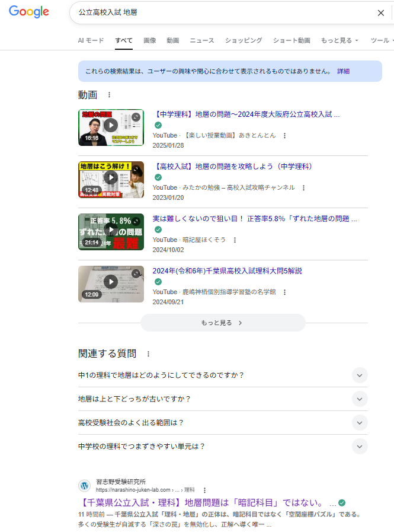Viewport: 394px width, 532px height.
Task: Expand question 中学校の理科でつまずきやすい単元は
Action: 359,447
